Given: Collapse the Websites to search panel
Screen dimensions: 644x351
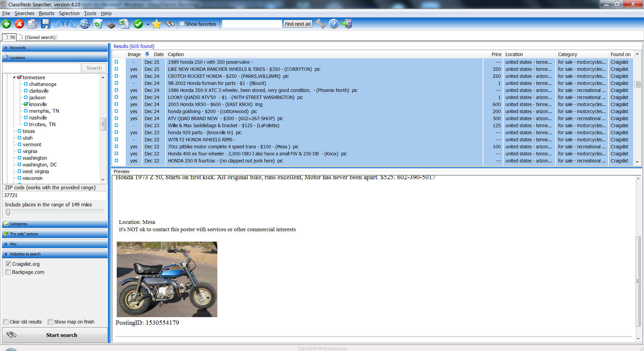Looking at the screenshot, I should (55, 254).
